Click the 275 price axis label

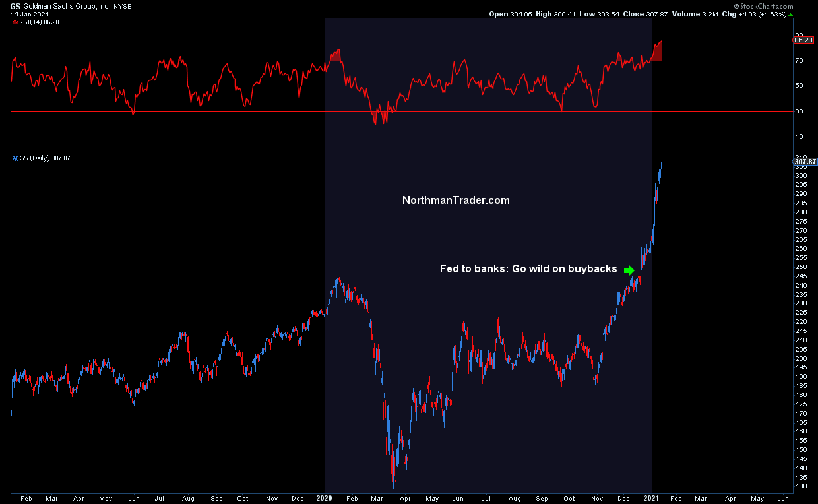pos(800,221)
